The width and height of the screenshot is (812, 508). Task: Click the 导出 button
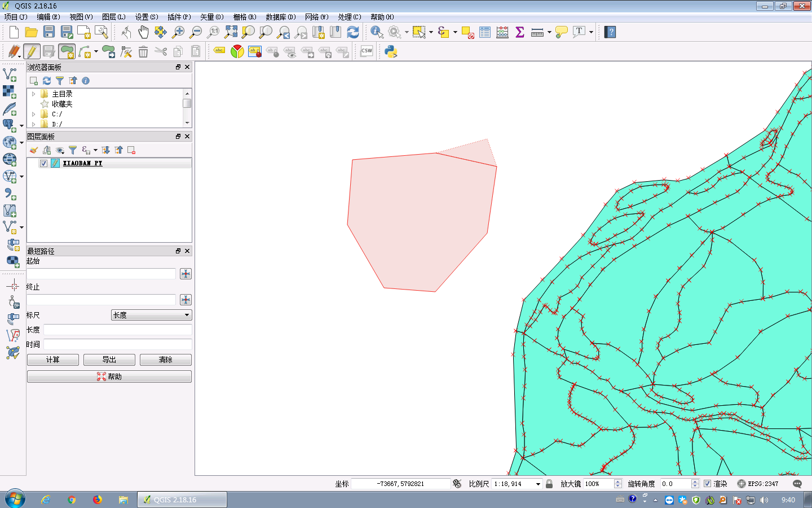[x=109, y=360]
